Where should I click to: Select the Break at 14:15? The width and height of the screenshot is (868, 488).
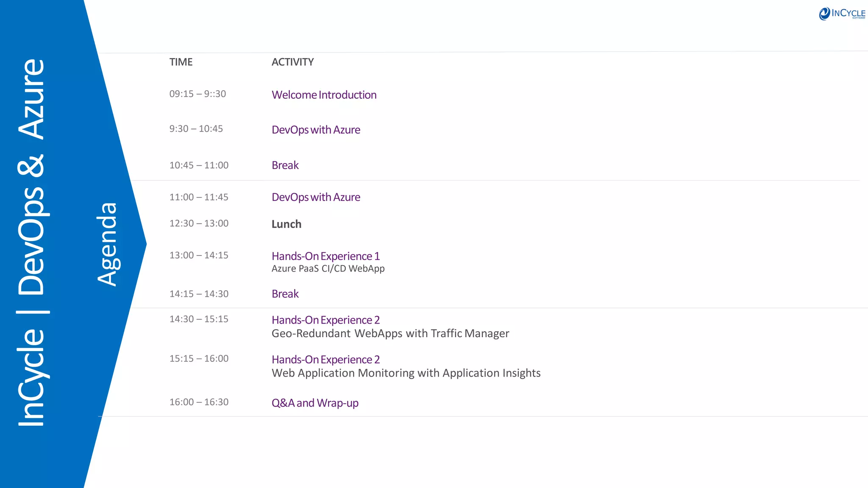coord(285,294)
